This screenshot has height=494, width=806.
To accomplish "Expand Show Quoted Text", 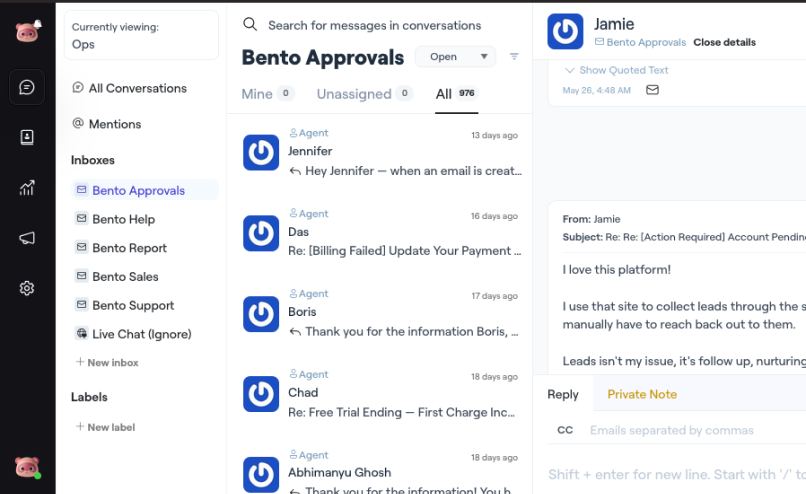I will pos(616,70).
